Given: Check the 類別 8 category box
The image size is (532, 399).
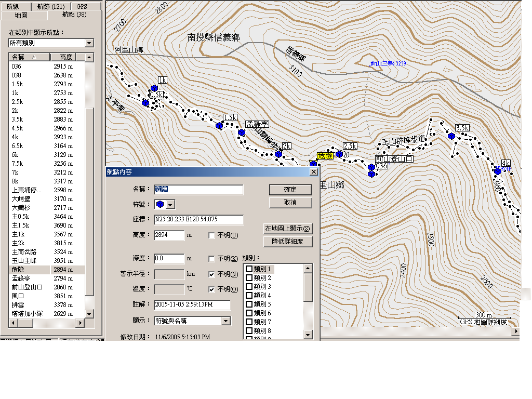Looking at the screenshot, I should pos(249,331).
